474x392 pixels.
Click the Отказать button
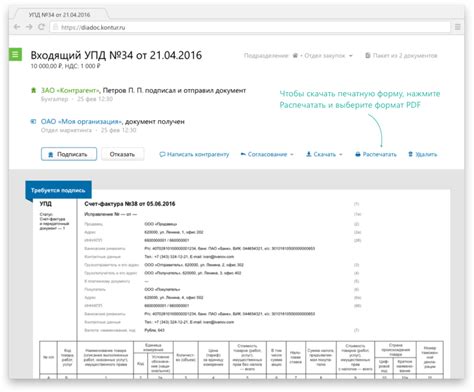122,154
